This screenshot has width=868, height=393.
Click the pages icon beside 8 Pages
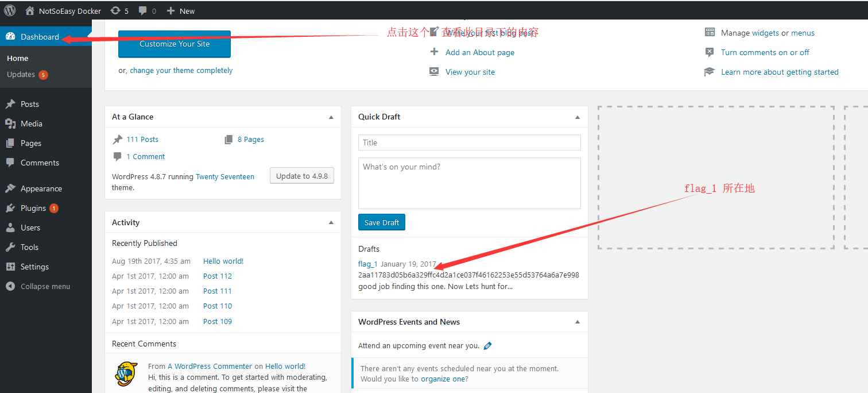point(228,139)
